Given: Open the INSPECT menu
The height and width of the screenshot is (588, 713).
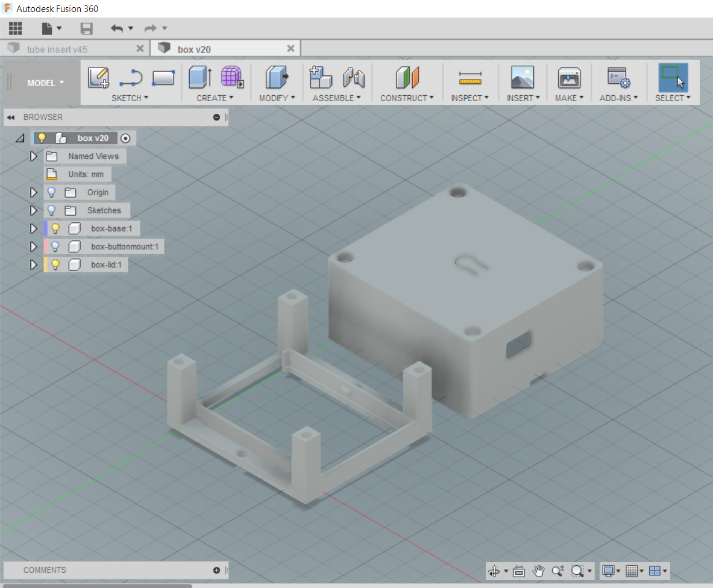Looking at the screenshot, I should (x=470, y=98).
